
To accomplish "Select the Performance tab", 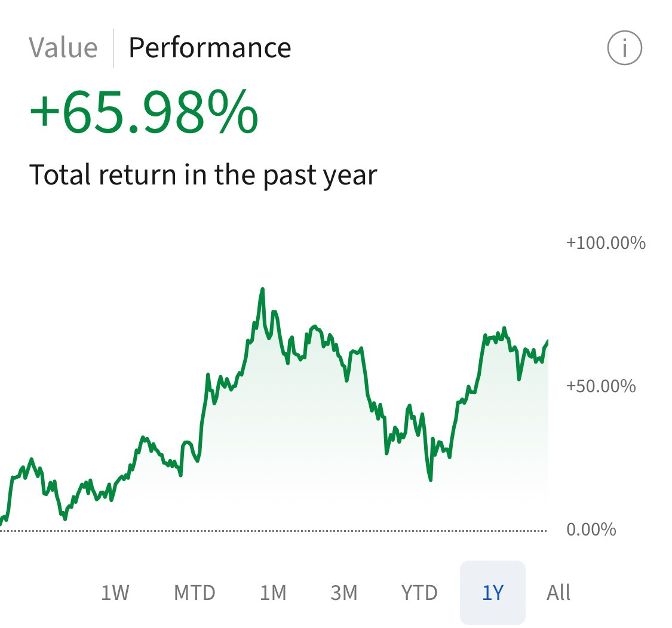I will (x=210, y=48).
